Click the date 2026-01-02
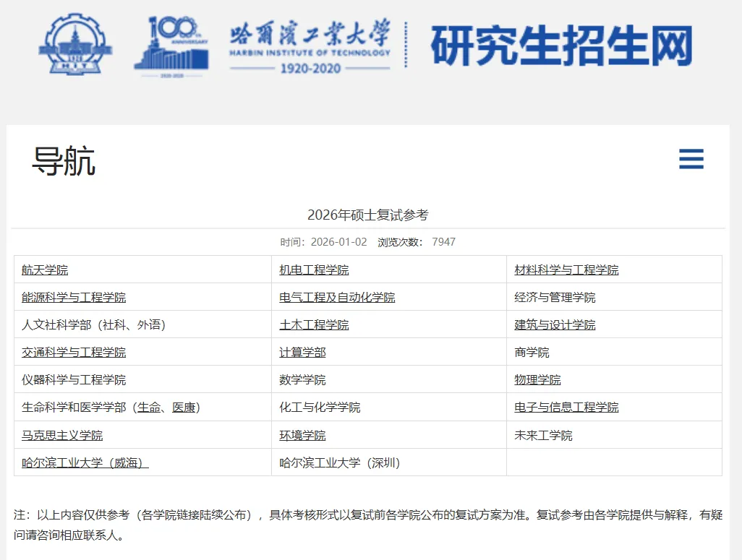The width and height of the screenshot is (742, 560). [x=339, y=241]
